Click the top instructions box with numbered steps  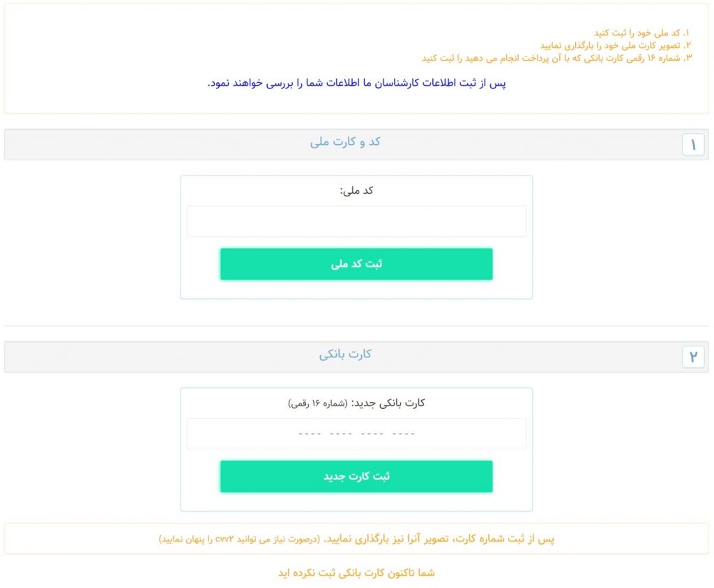(x=356, y=59)
